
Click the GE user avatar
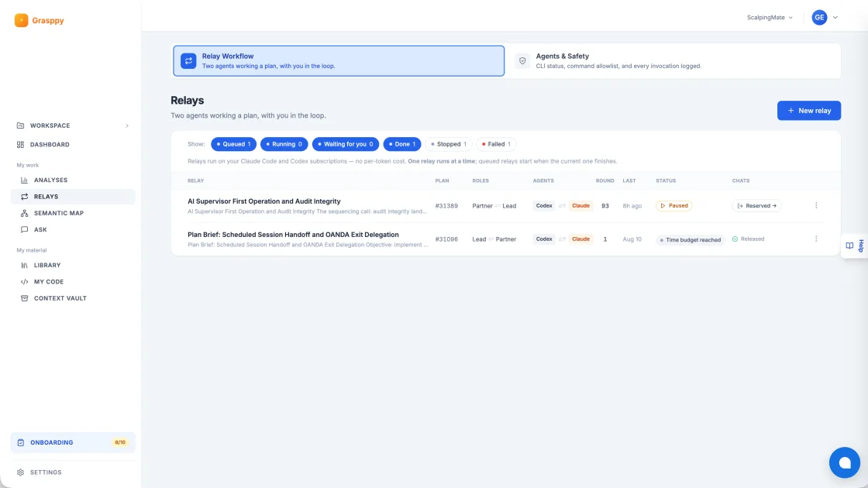819,17
